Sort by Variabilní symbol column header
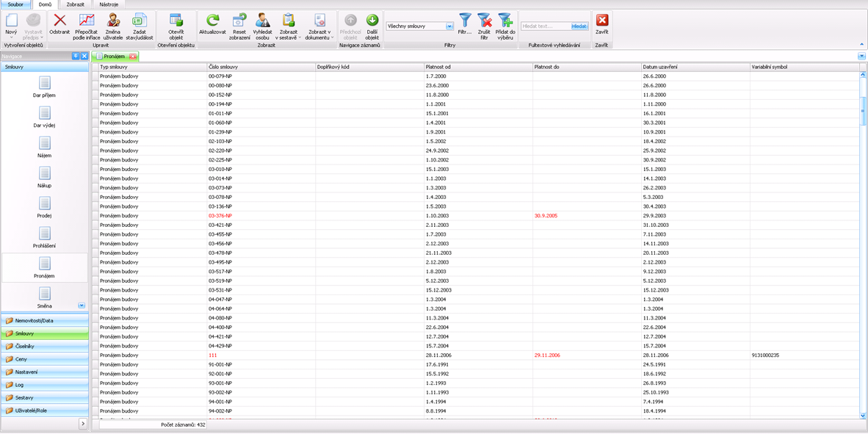Screen dimensions: 868x434 click(x=804, y=66)
